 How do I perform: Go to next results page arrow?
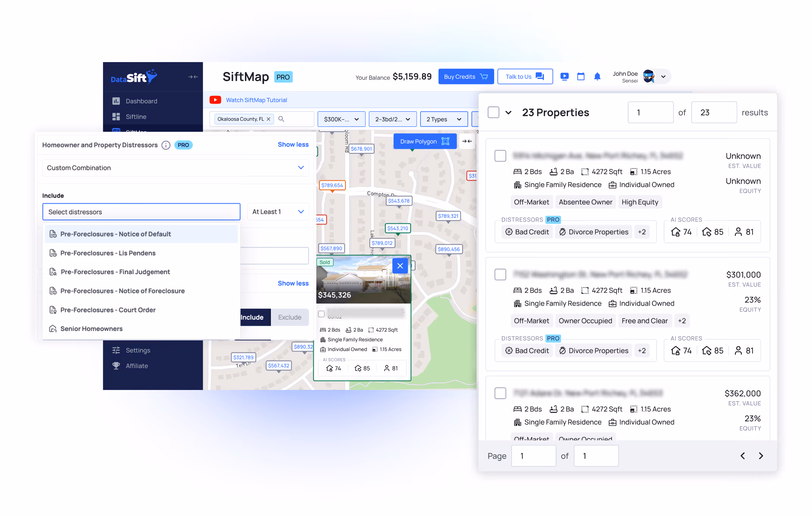click(x=761, y=456)
